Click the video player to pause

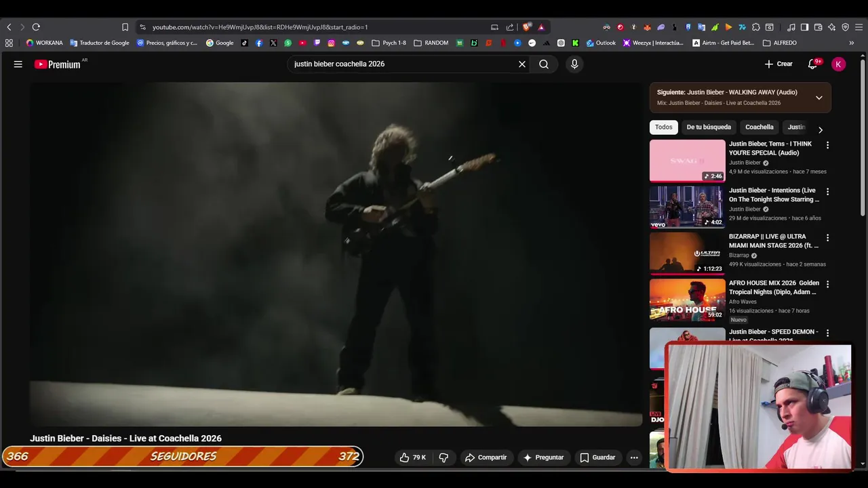(336, 254)
